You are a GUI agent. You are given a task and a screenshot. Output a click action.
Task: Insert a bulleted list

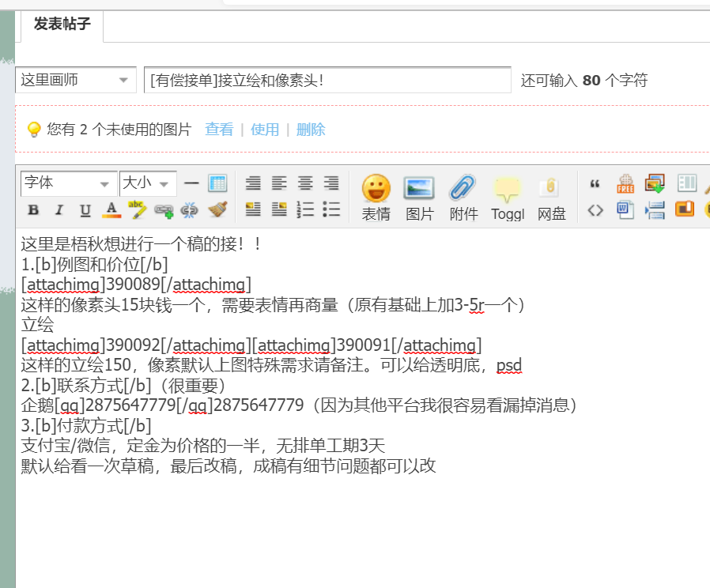click(331, 209)
